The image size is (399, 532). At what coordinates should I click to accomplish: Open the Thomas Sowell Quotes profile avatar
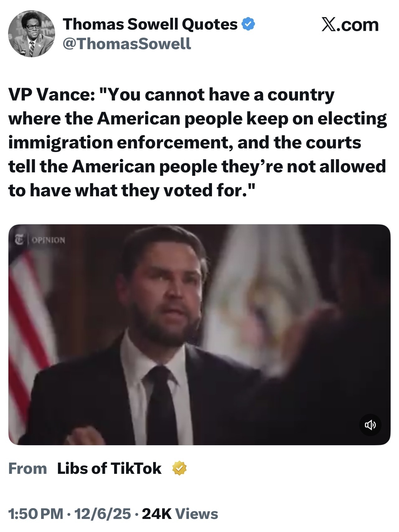point(31,34)
